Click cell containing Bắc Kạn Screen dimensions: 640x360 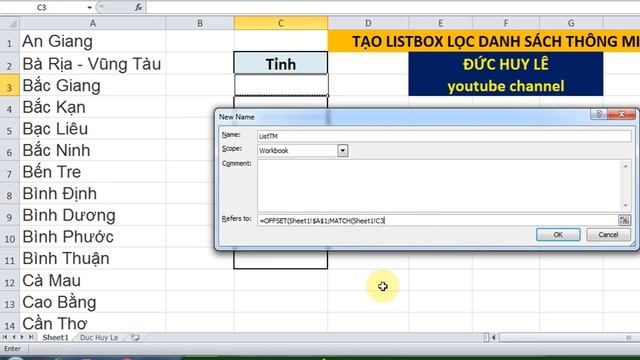(x=93, y=107)
